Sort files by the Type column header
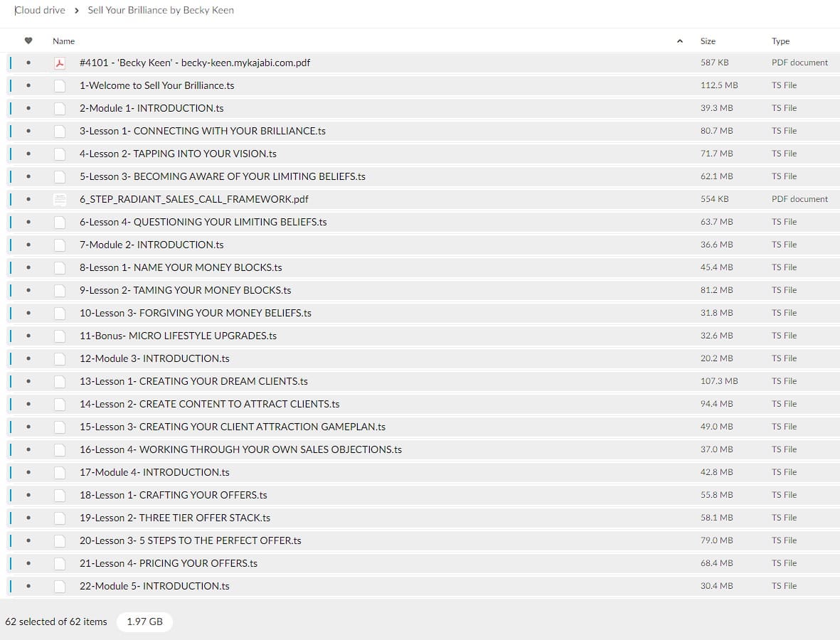This screenshot has height=640, width=840. tap(780, 41)
